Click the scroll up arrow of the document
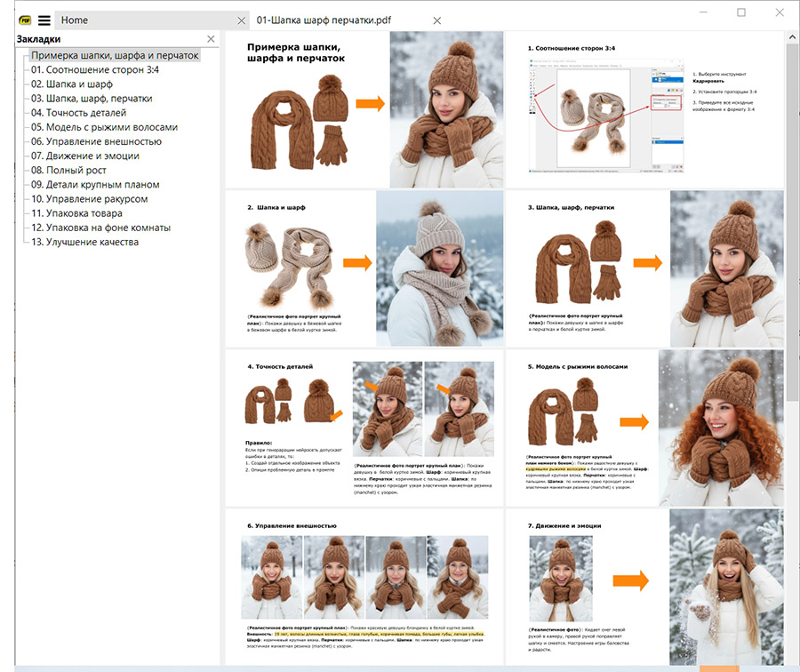Image resolution: width=800 pixels, height=672 pixels. [792, 37]
